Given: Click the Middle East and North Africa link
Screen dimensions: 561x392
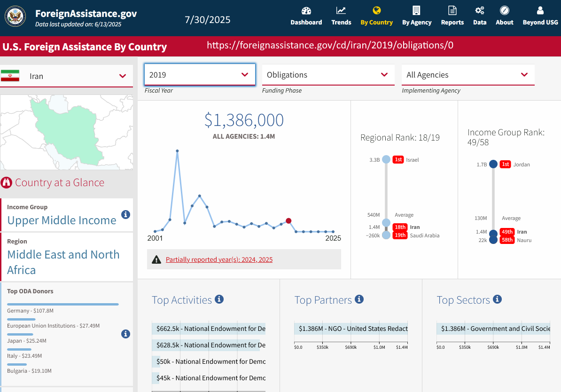Looking at the screenshot, I should tap(63, 262).
